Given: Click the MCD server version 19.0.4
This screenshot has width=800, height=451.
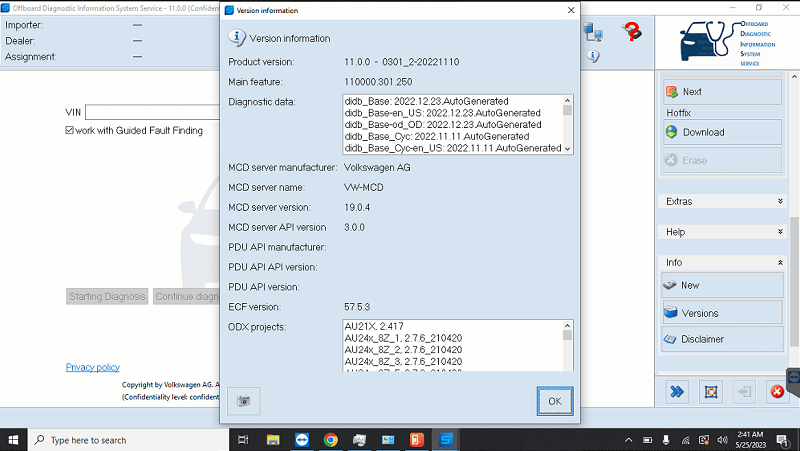Looking at the screenshot, I should 357,207.
